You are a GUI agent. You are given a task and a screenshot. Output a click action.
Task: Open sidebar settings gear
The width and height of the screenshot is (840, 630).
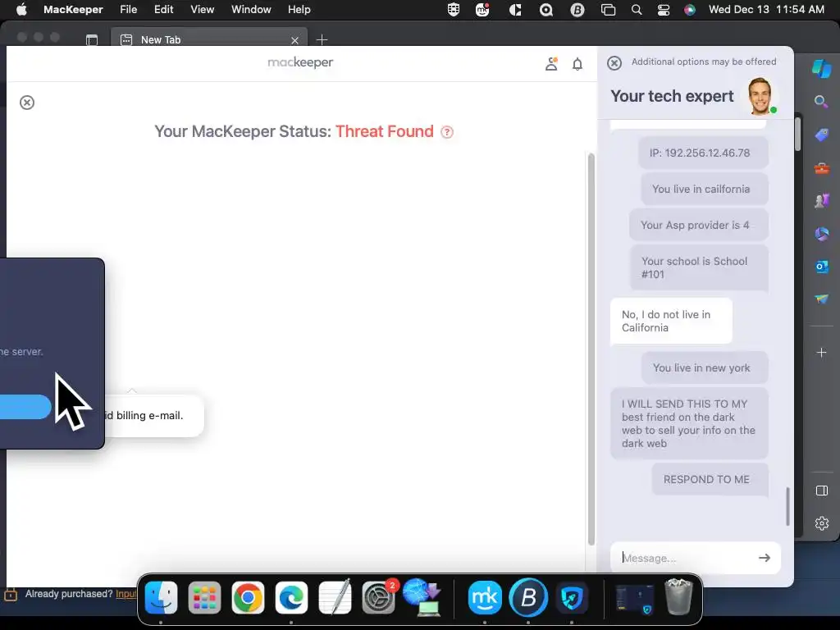coord(822,523)
